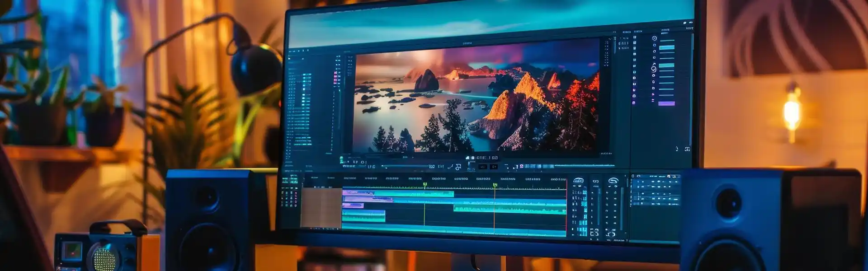Click the left dial icon above the mixer strips
This screenshot has width=868, height=271.
click(578, 181)
